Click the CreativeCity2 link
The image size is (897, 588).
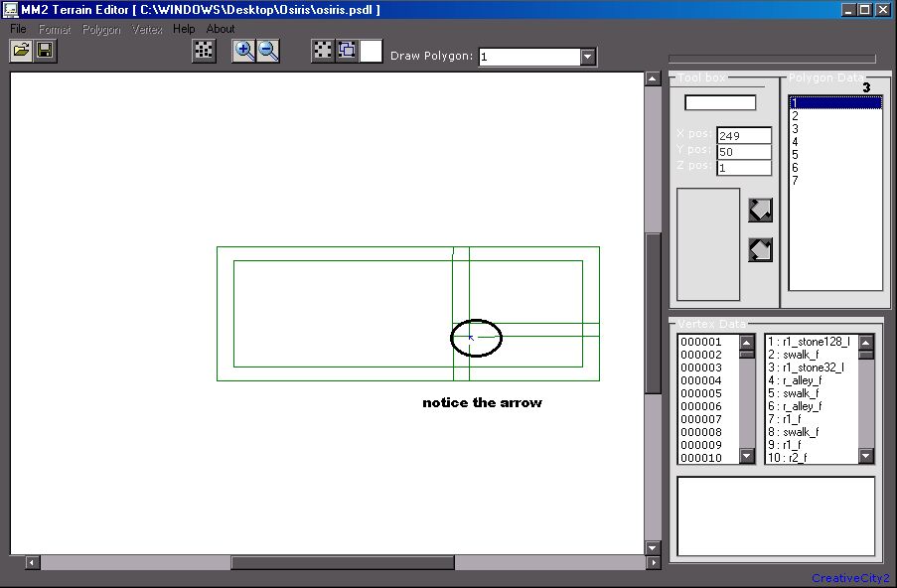coord(850,578)
